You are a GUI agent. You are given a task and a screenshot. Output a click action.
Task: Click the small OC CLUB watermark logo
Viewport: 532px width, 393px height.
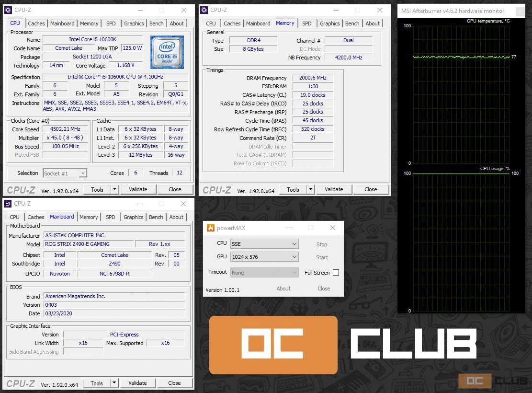click(x=493, y=381)
